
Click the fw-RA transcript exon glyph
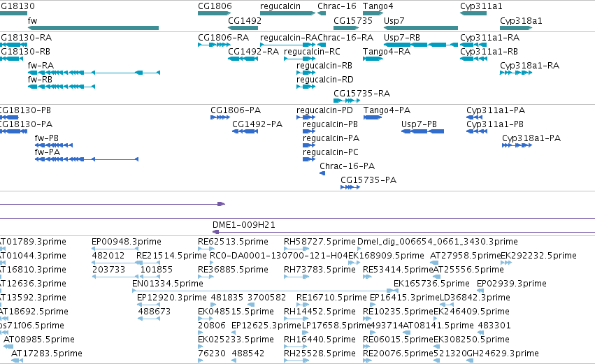click(x=94, y=73)
